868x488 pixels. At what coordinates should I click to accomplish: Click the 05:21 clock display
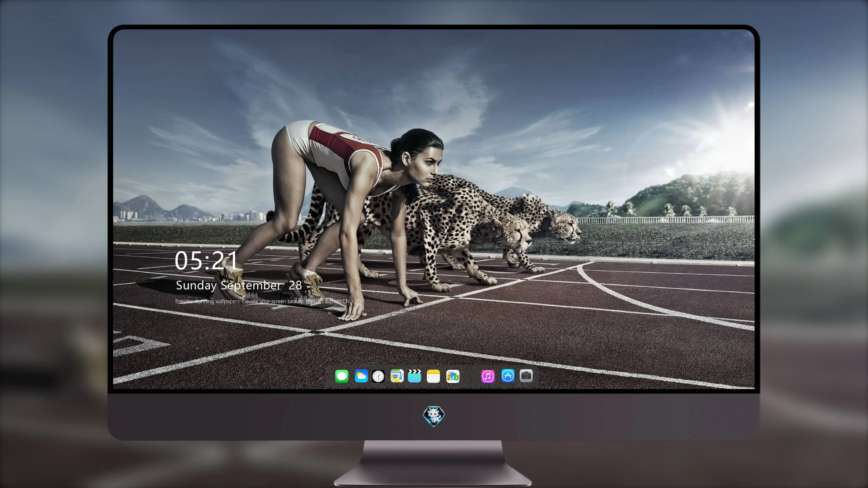tap(206, 261)
